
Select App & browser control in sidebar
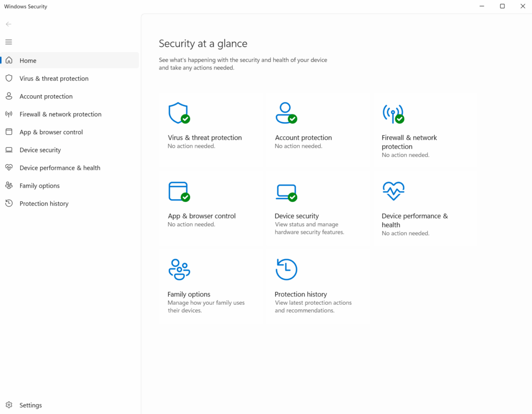coord(51,132)
